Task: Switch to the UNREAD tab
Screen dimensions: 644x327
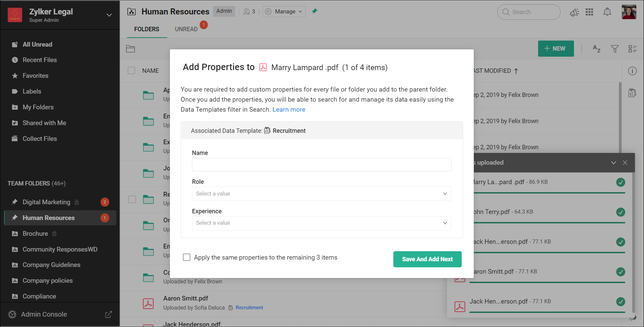Action: [x=186, y=29]
